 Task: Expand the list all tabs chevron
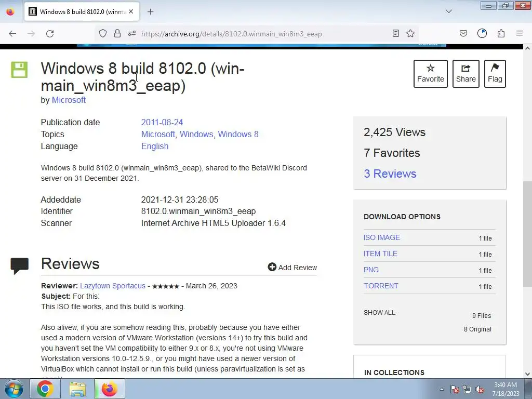pos(449,11)
